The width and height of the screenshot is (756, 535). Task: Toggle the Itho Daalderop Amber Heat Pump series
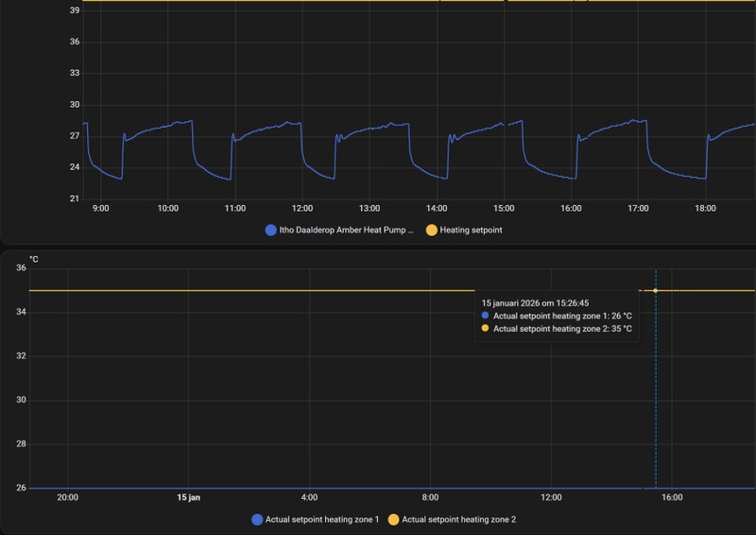(339, 230)
